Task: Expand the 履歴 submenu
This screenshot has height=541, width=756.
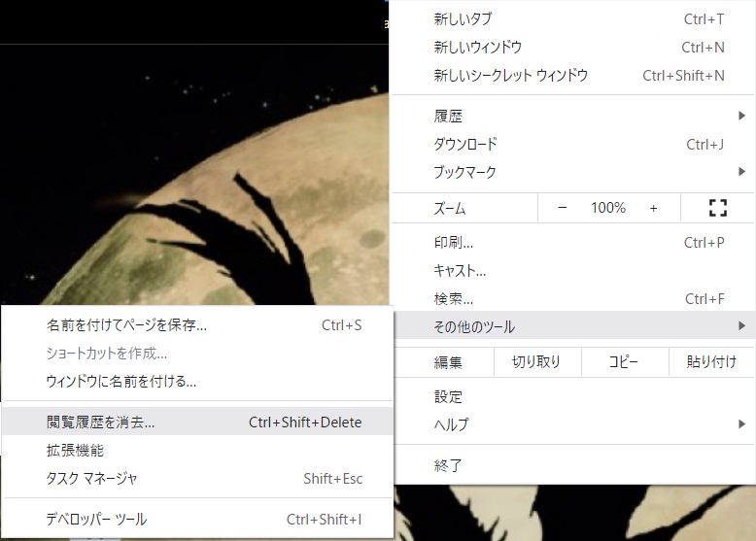Action: (571, 117)
